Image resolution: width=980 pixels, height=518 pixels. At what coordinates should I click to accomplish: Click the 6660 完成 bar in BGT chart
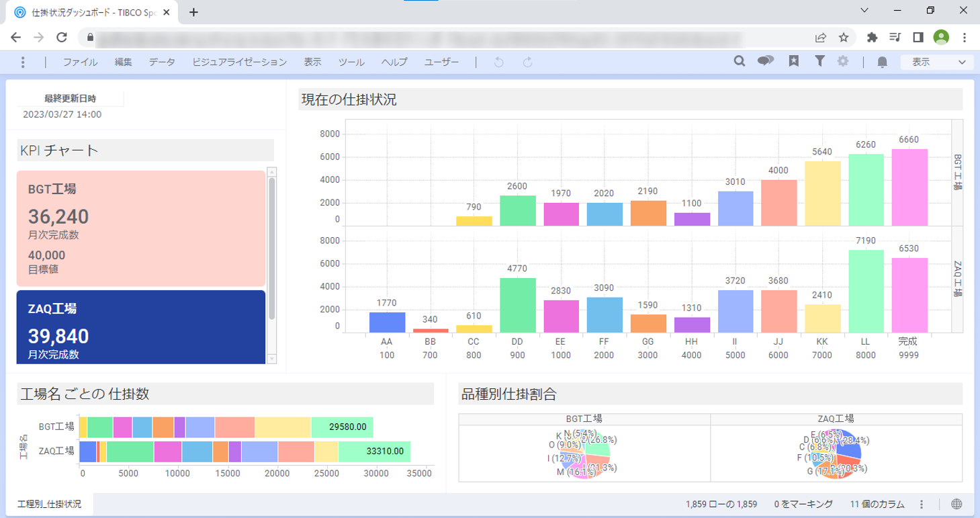click(x=909, y=187)
